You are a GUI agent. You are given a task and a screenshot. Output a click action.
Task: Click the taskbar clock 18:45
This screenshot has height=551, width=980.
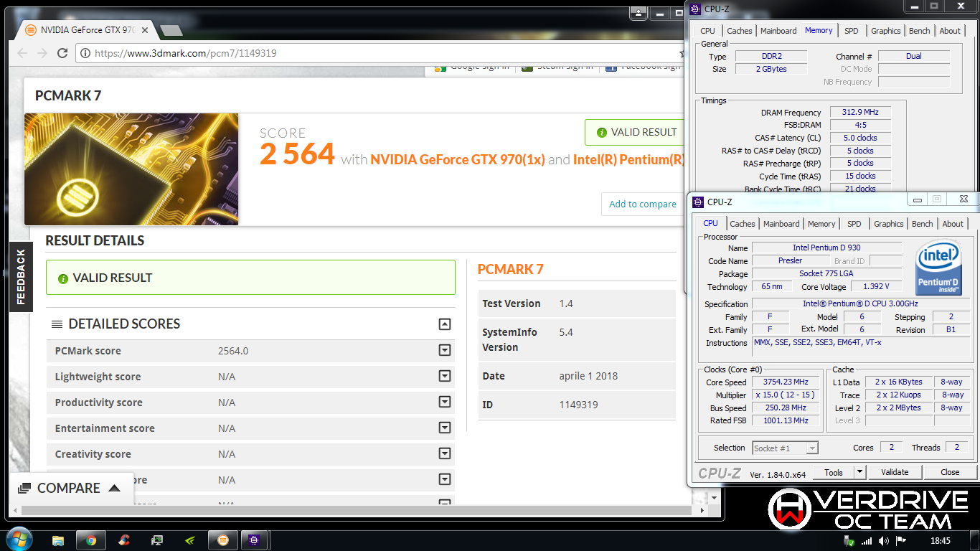point(939,541)
